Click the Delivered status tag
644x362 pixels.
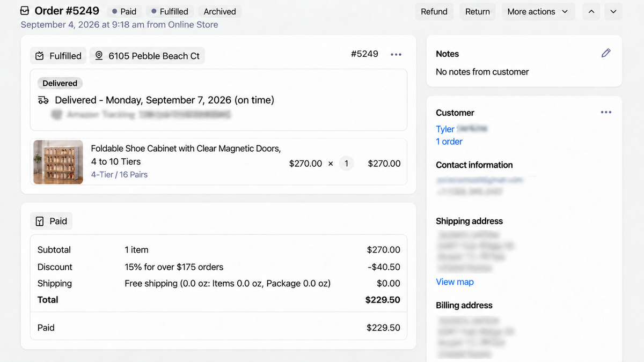pyautogui.click(x=60, y=83)
